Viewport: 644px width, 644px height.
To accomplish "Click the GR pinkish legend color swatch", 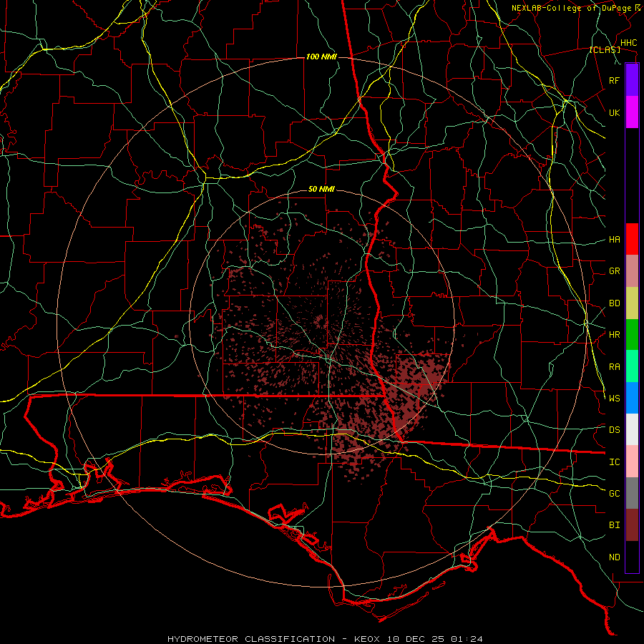I will click(x=632, y=271).
